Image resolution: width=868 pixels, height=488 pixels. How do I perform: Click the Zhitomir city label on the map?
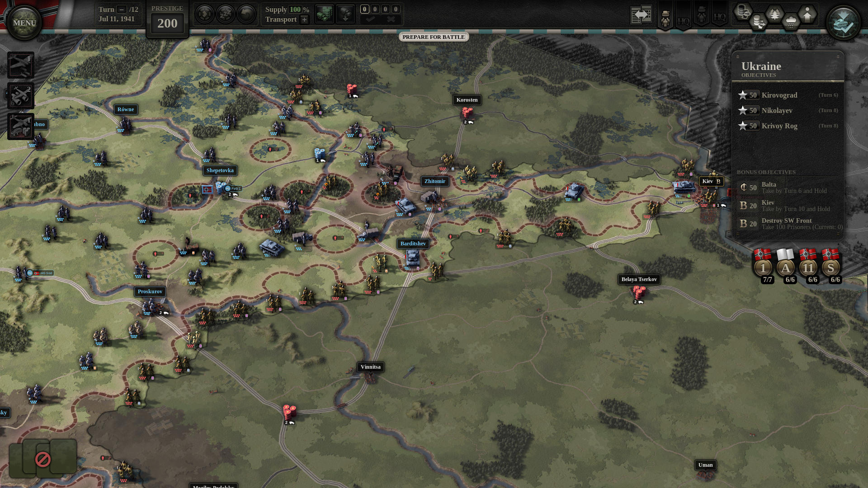tap(435, 181)
